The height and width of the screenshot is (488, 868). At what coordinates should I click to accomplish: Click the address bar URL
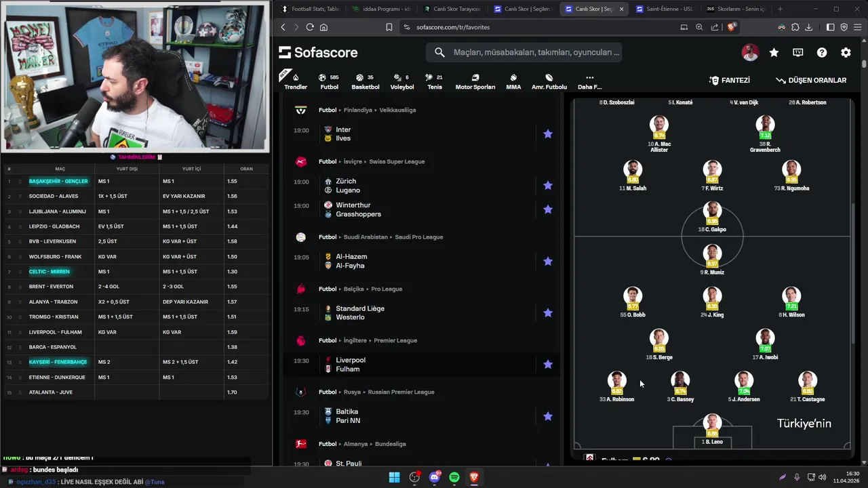[x=453, y=27]
